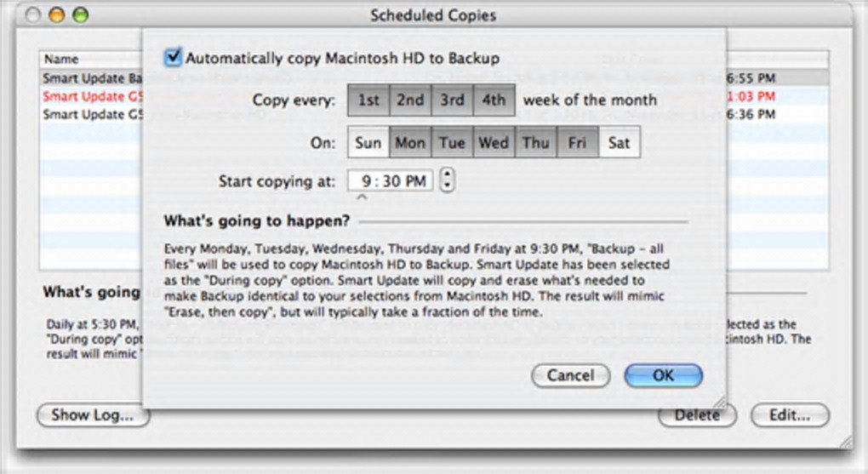Deselect Wed in the day selector
The width and height of the screenshot is (868, 474).
click(494, 142)
